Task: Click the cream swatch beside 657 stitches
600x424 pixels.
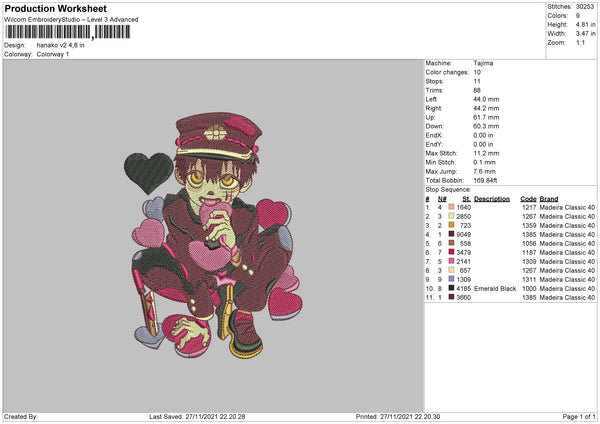Action: click(451, 270)
